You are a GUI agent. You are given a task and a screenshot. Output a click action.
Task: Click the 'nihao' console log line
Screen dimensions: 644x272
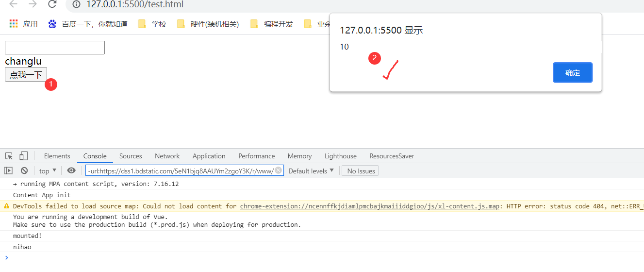[x=22, y=247]
